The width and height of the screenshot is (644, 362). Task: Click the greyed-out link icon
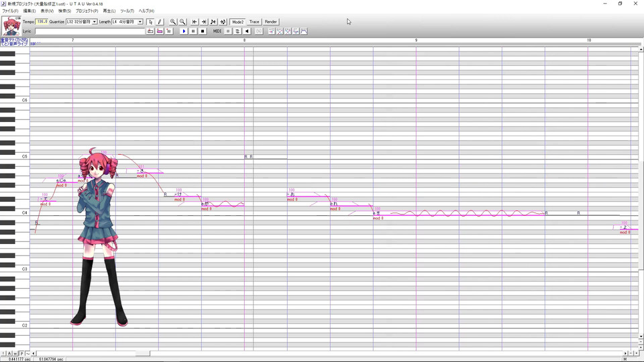point(259,32)
